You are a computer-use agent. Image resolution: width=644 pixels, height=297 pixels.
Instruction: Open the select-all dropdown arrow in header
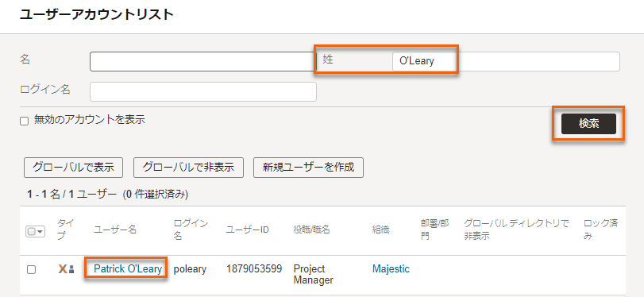pyautogui.click(x=40, y=231)
